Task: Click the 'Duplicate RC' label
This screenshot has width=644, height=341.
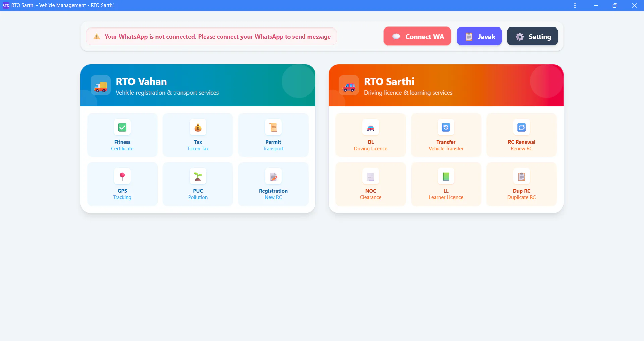Action: point(522,197)
